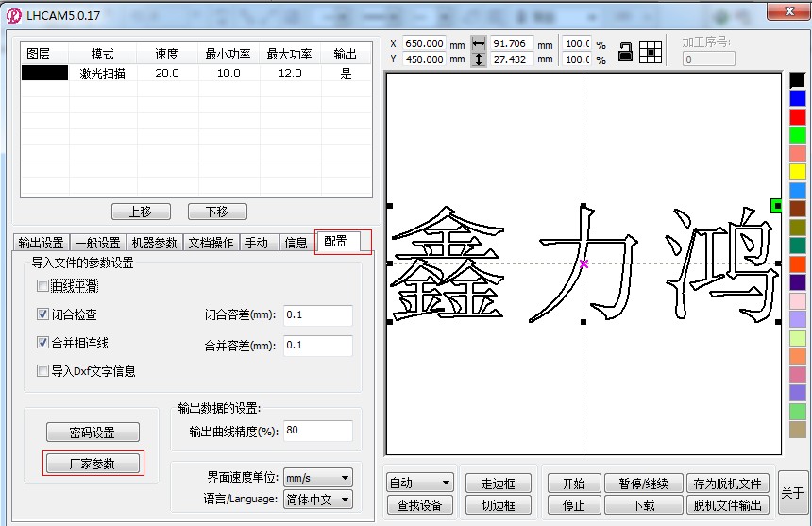
Task: Toggle the aspect ratio lock icon
Action: [625, 52]
